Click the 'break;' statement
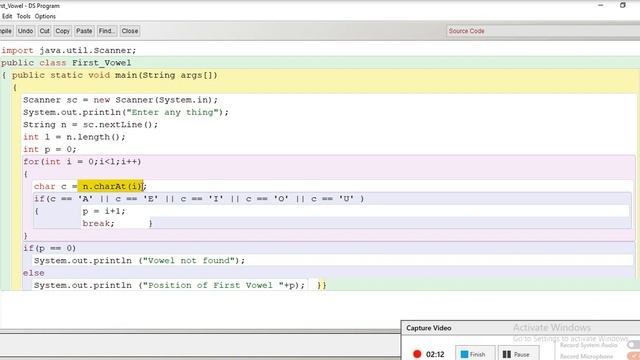Screen dimensions: 640x360 point(98,223)
